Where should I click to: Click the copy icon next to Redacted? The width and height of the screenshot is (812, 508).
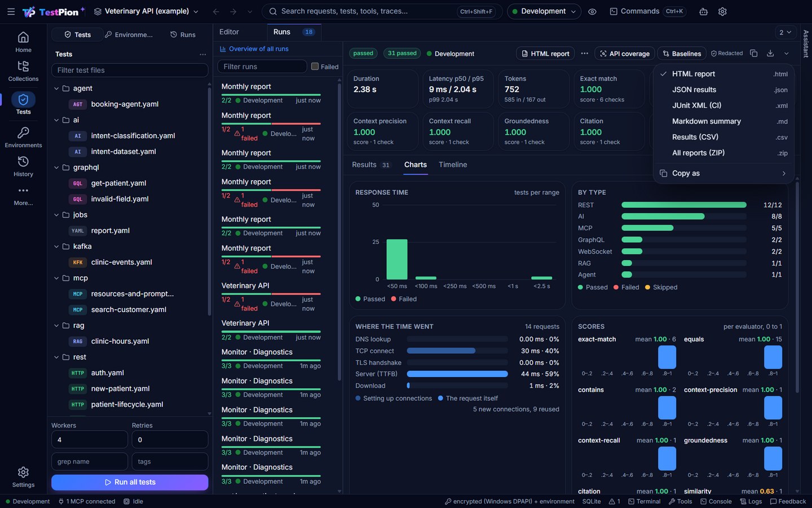tap(753, 54)
